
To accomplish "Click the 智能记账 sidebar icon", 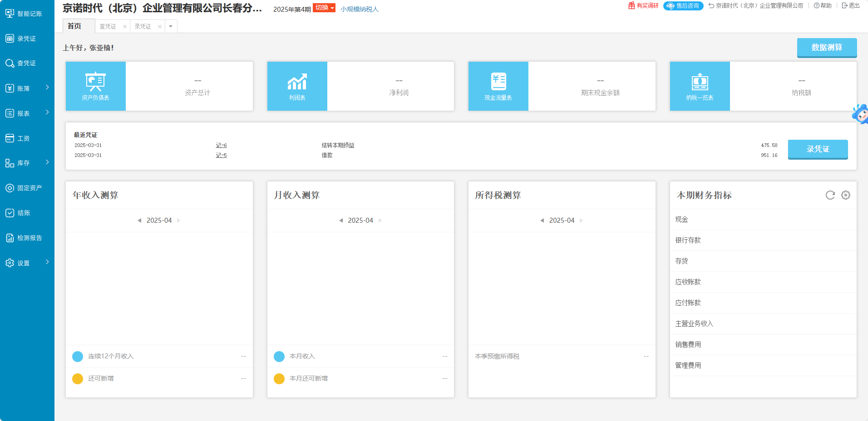I will tap(10, 14).
